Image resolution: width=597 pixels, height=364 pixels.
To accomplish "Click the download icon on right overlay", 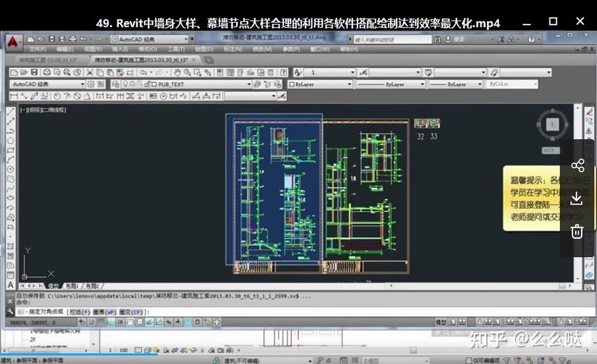I will click(x=577, y=198).
